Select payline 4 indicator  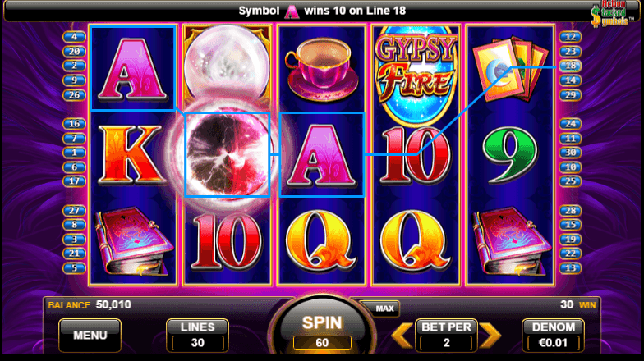74,37
